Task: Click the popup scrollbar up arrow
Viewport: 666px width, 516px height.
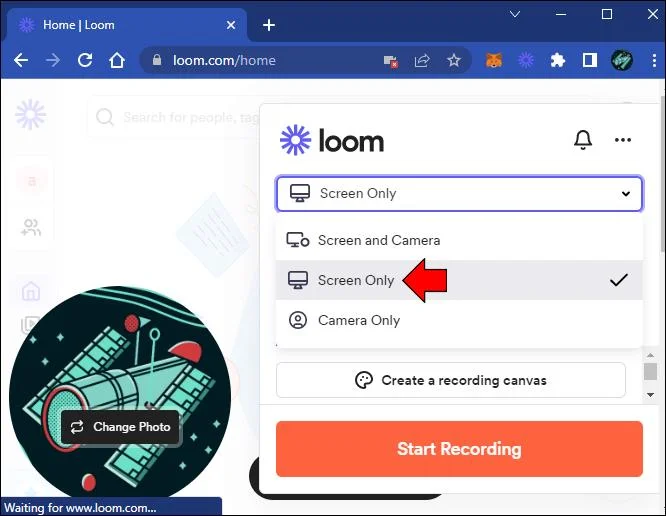Action: pos(650,355)
